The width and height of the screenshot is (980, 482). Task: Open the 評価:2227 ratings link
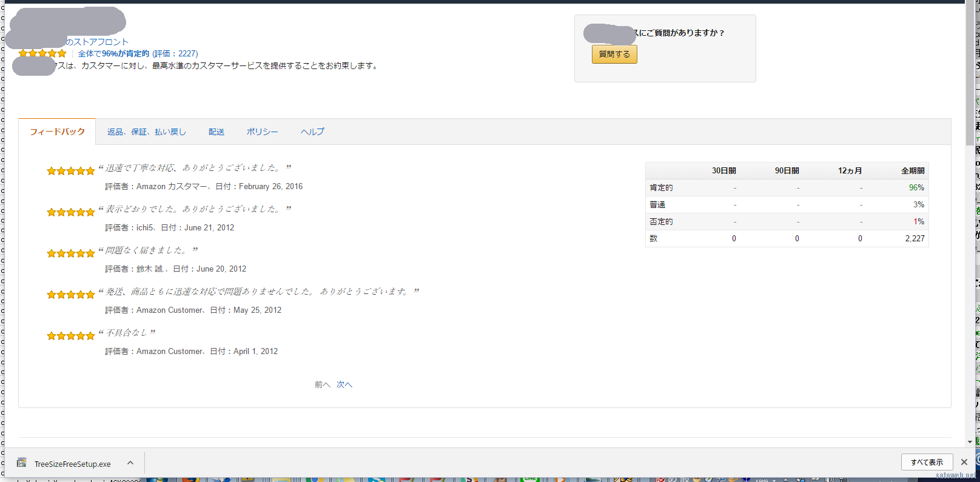coord(175,53)
